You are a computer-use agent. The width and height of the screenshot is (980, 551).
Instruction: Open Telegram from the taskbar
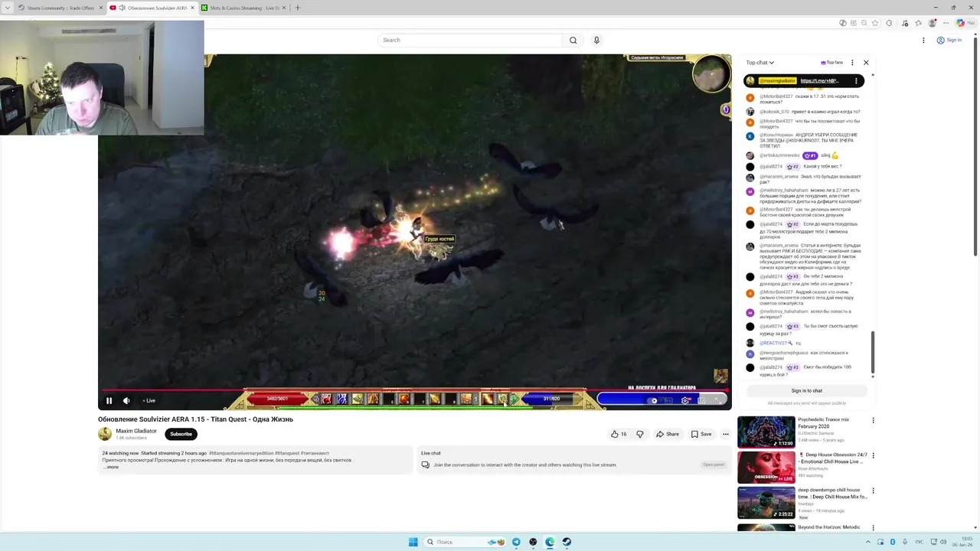(x=516, y=542)
